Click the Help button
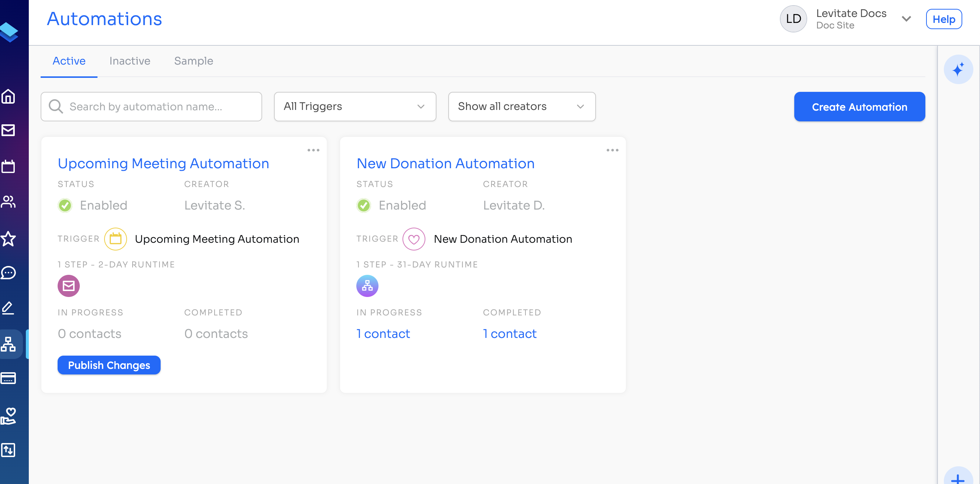 click(943, 19)
